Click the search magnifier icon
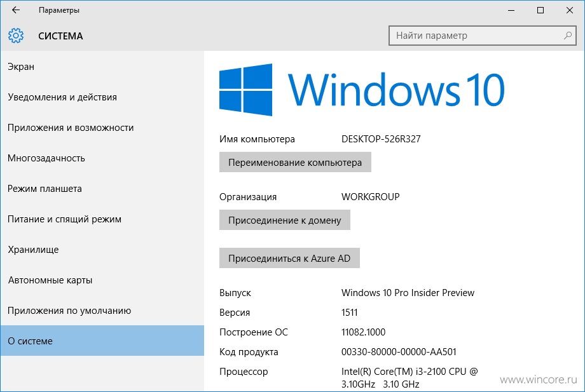The width and height of the screenshot is (585, 392). [567, 36]
